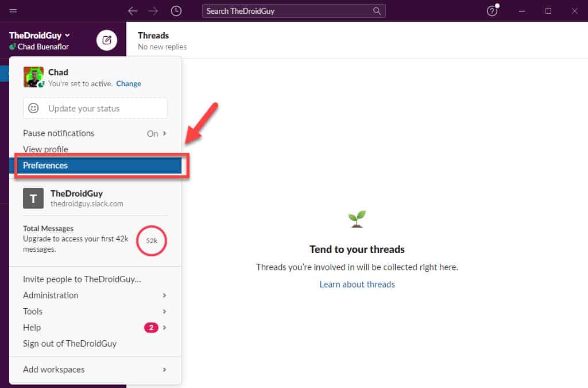Click Change active status link
Image resolution: width=588 pixels, height=388 pixels.
click(x=129, y=84)
